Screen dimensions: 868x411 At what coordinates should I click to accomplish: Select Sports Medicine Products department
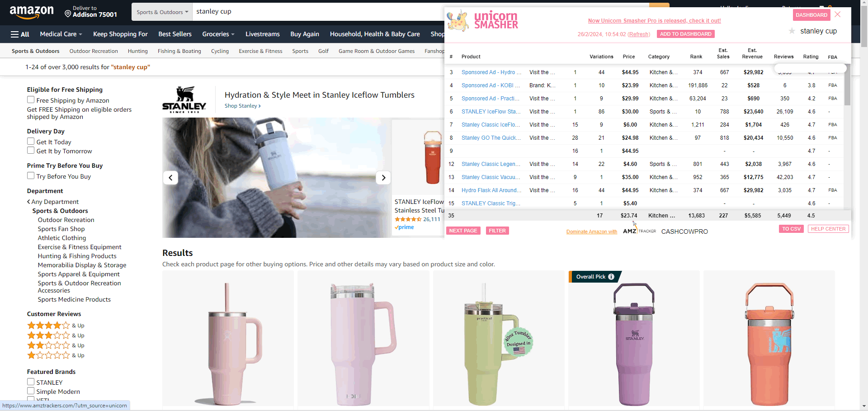click(74, 300)
